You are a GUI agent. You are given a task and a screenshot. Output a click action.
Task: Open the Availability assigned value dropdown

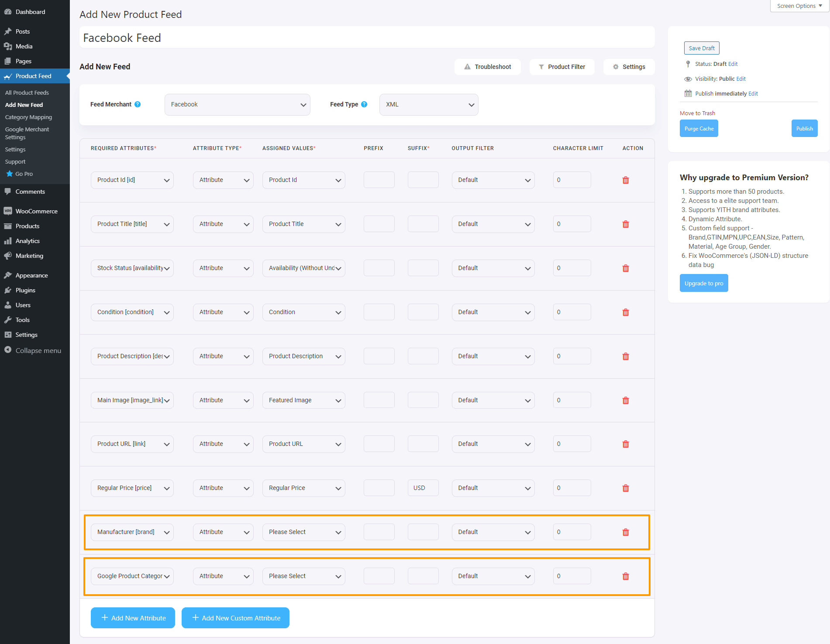coord(304,268)
